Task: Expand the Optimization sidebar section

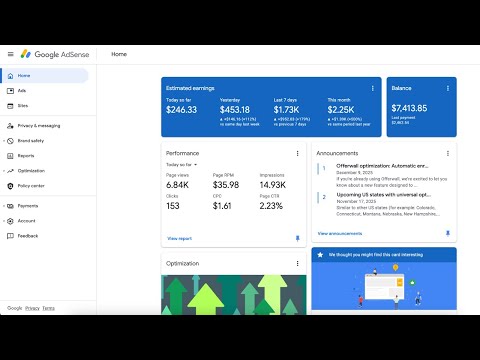Action: [x=4, y=171]
